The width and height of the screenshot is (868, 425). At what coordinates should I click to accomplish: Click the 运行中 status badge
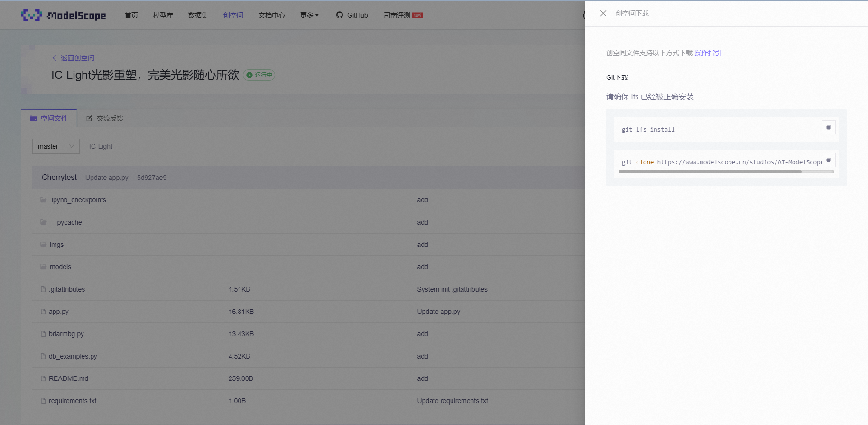[259, 75]
